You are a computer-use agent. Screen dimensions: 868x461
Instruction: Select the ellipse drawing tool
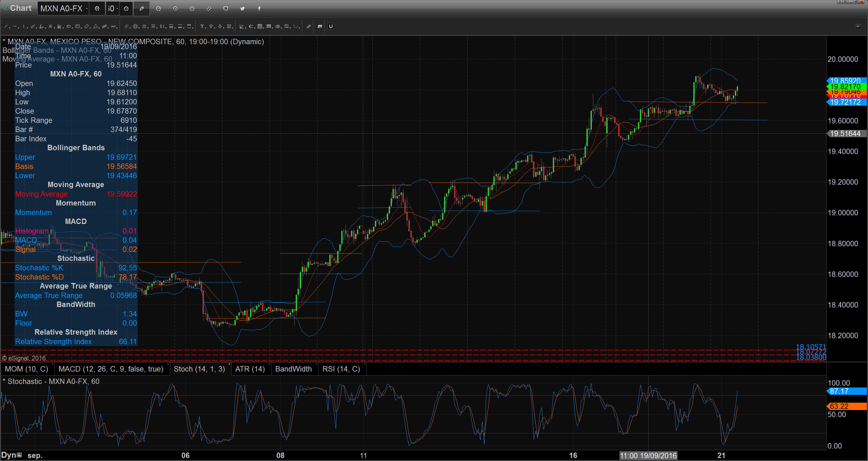click(x=68, y=26)
